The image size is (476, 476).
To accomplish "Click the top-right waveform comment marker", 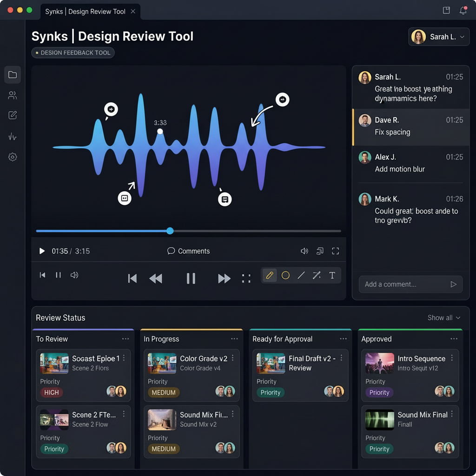I will click(282, 99).
